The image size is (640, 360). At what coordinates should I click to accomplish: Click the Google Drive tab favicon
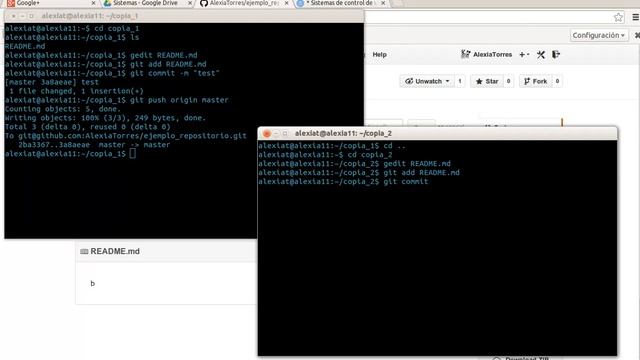[107, 3]
